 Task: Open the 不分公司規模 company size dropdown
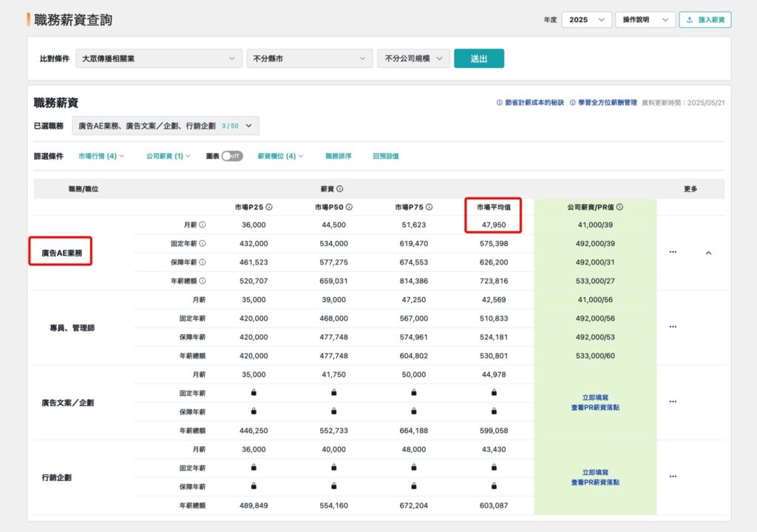tap(413, 58)
